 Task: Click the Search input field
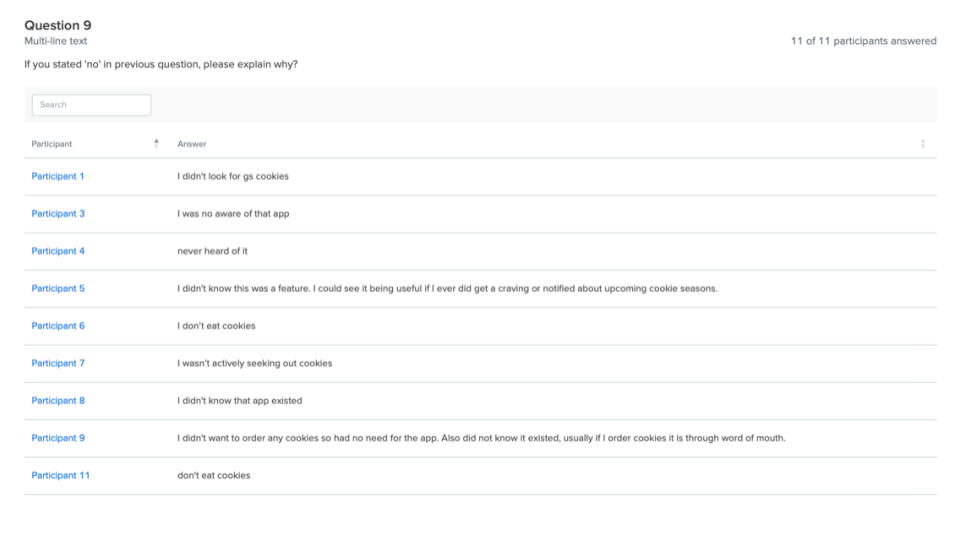(91, 105)
